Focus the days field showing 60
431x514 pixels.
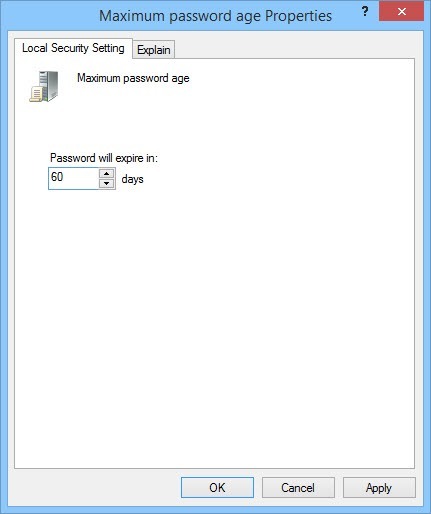[73, 178]
